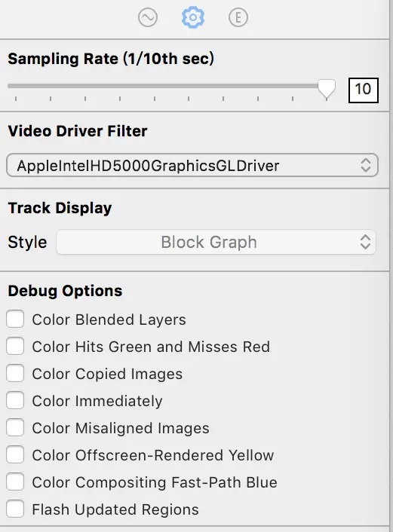Turn on Color Offscreen-Rendered Yellow
The height and width of the screenshot is (532, 393).
point(15,454)
